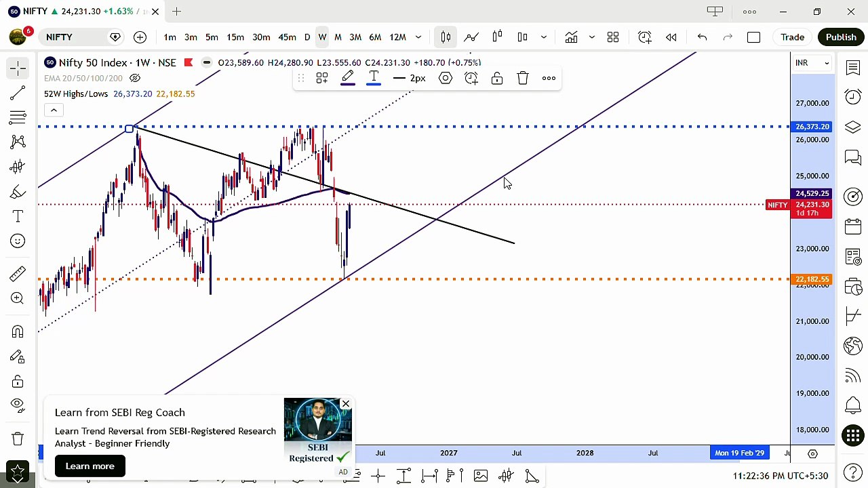
Task: Switch to the 5m timeframe
Action: [x=212, y=37]
